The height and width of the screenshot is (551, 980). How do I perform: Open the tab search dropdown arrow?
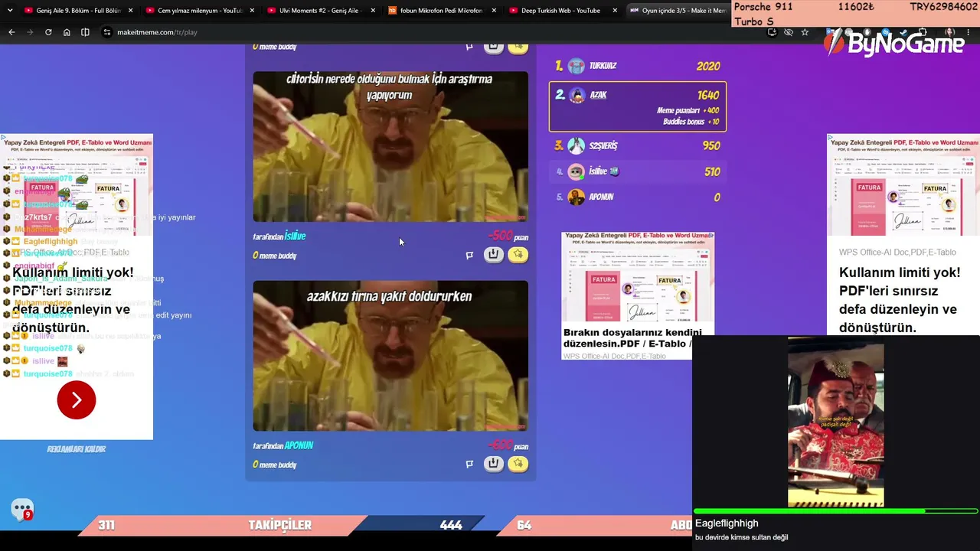[10, 11]
